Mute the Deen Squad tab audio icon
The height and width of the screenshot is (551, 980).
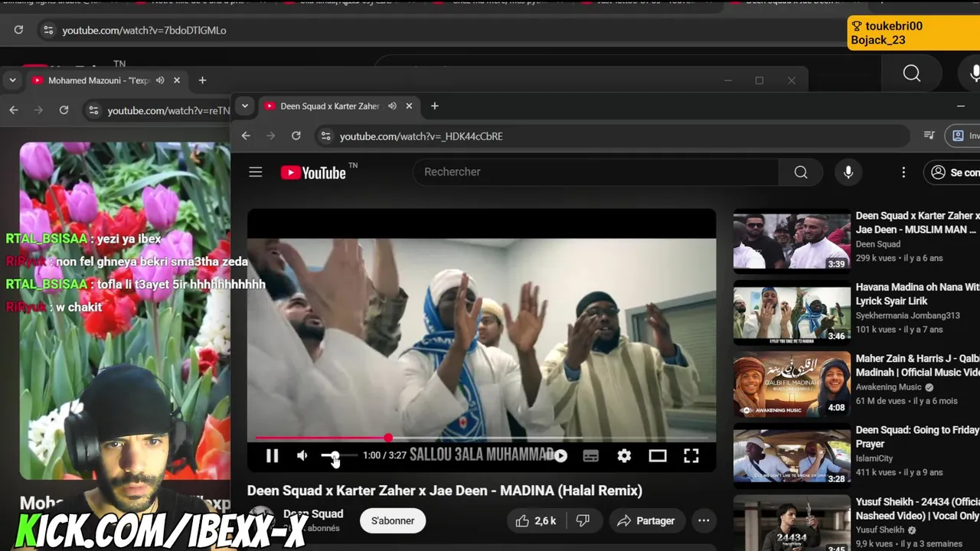point(392,106)
